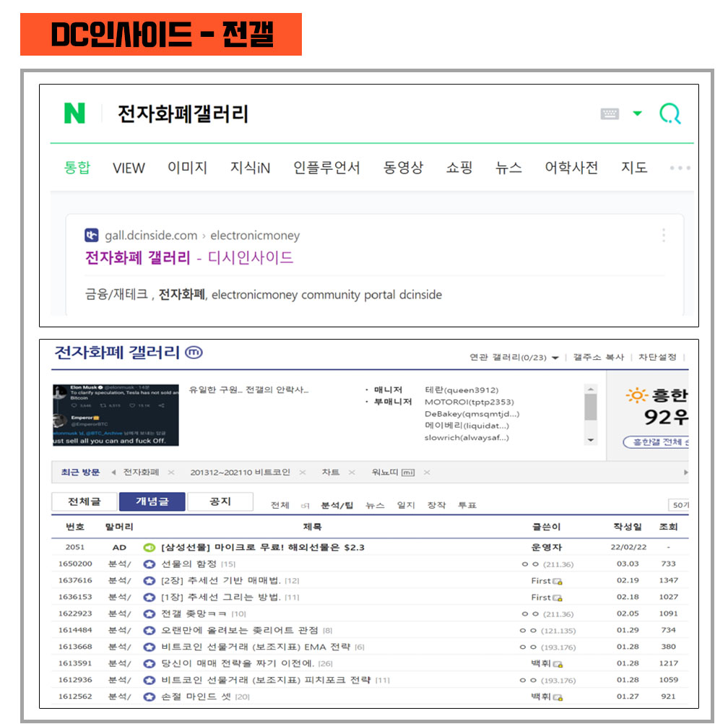This screenshot has width=728, height=724.
Task: Remove 전자화폐 from recent visits
Action: pos(171,473)
